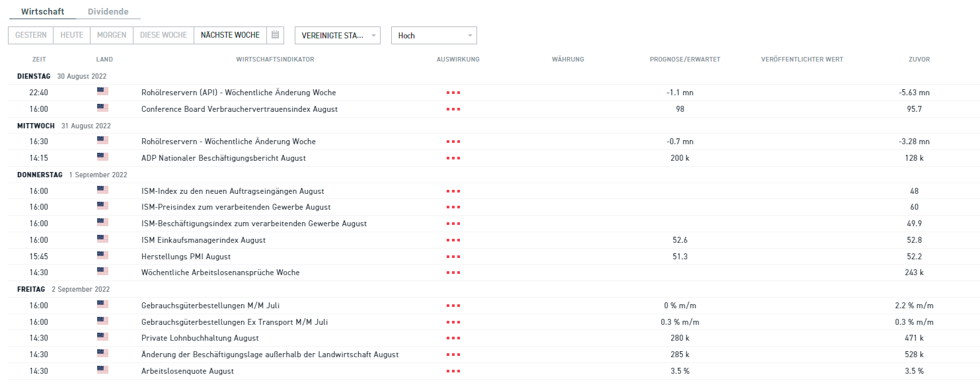
Task: Click the Veröffentlichter Wert column header
Action: coord(802,60)
